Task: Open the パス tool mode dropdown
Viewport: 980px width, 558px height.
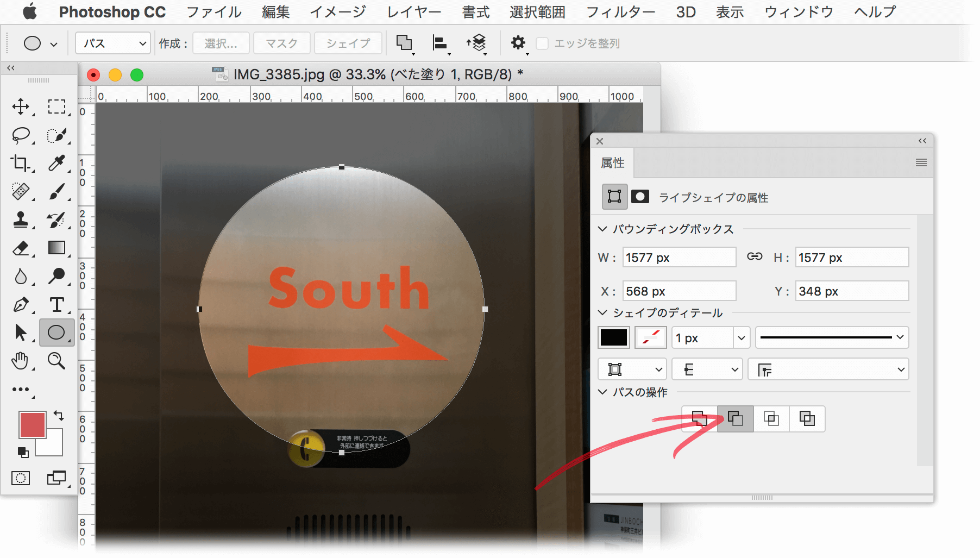Action: click(x=112, y=43)
